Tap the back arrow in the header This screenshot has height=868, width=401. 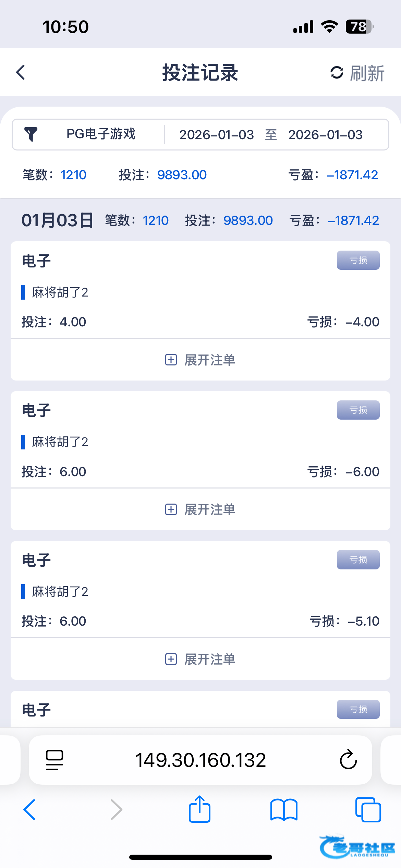click(21, 72)
